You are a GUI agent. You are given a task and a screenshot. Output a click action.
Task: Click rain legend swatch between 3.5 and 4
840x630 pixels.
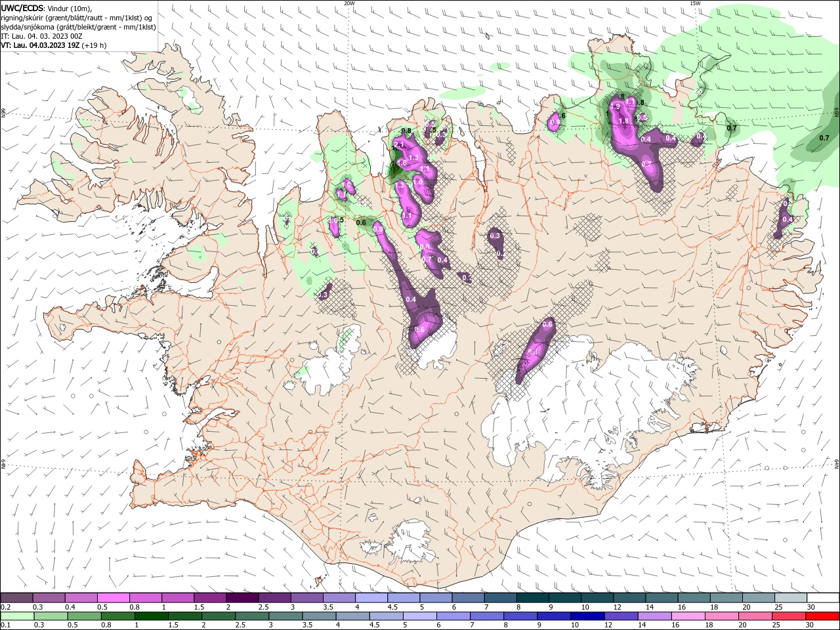319,616
